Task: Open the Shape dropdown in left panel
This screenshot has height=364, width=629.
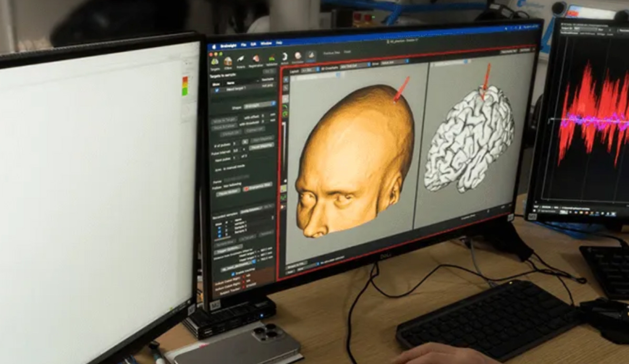Action: coord(260,105)
